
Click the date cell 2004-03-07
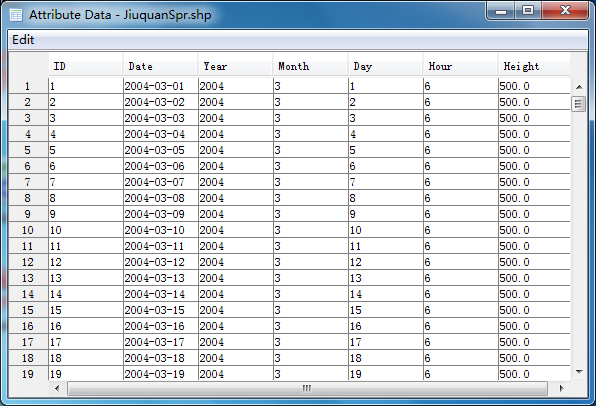click(x=161, y=182)
